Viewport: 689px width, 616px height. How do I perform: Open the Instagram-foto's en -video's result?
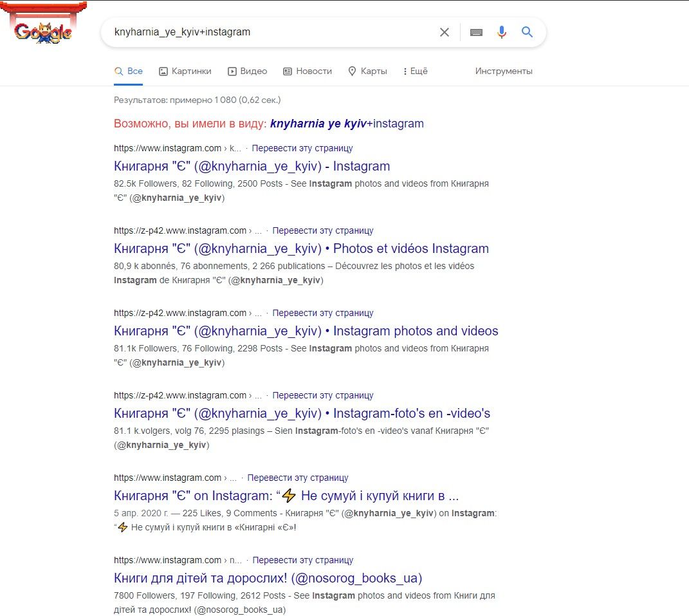pos(302,413)
